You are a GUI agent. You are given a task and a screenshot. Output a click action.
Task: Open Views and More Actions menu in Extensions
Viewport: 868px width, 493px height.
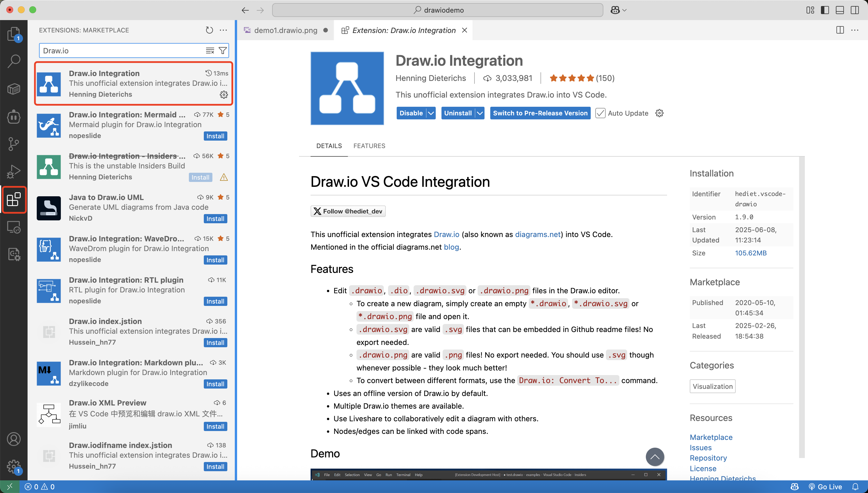coord(223,30)
